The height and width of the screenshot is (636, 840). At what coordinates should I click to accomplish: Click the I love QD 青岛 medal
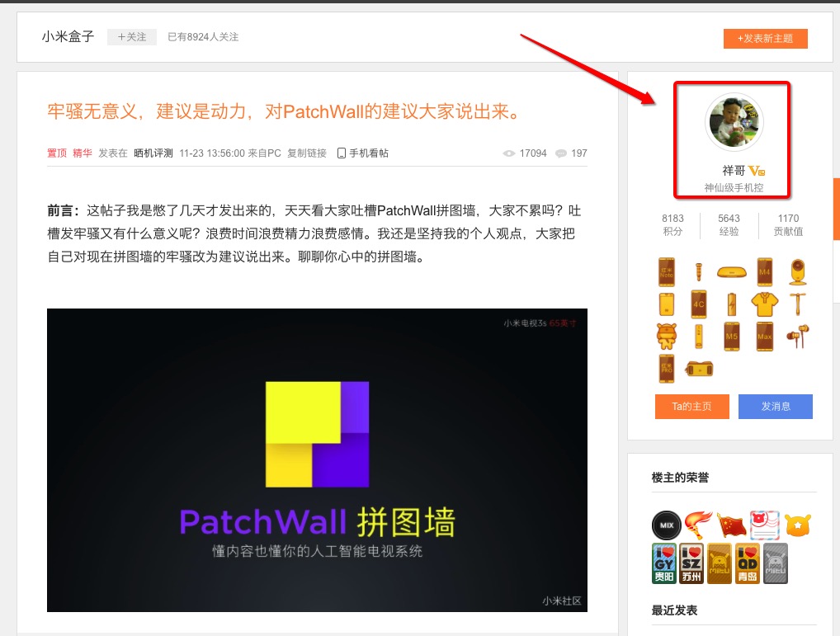[x=748, y=563]
